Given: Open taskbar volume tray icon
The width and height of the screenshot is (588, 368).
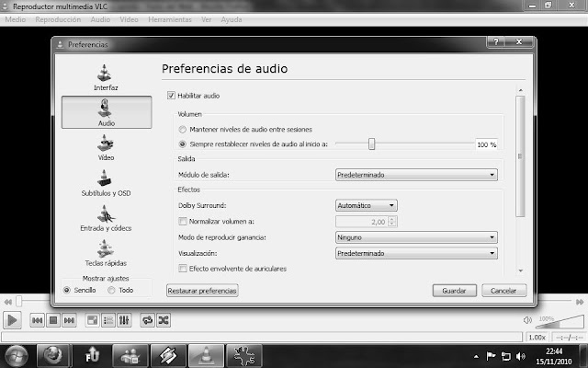Looking at the screenshot, I should coord(520,356).
